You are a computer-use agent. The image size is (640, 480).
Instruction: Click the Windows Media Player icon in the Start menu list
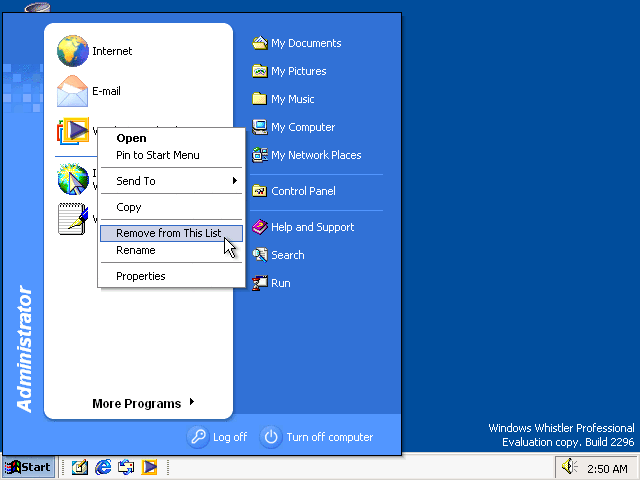pos(73,131)
